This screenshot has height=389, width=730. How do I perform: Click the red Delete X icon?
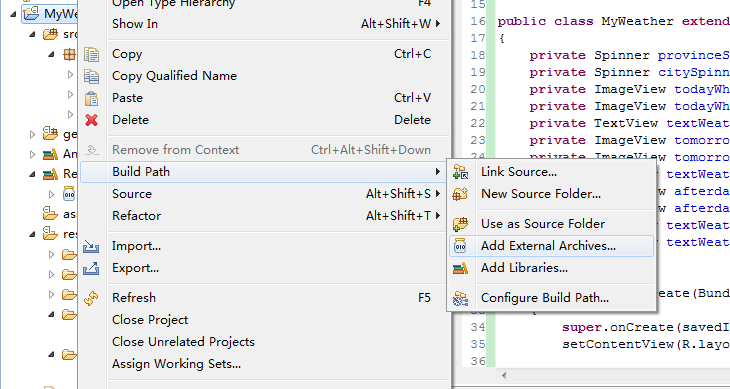[91, 120]
